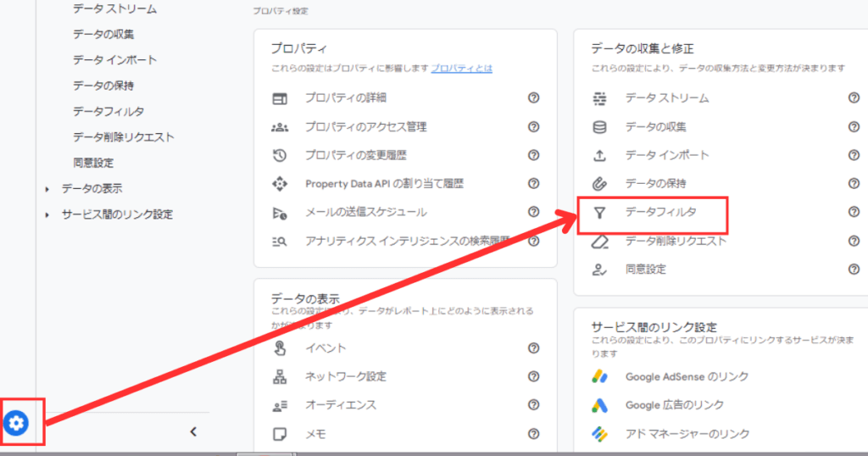Click the Google AdSense logo icon
Screen dimensions: 868x456
(x=599, y=377)
